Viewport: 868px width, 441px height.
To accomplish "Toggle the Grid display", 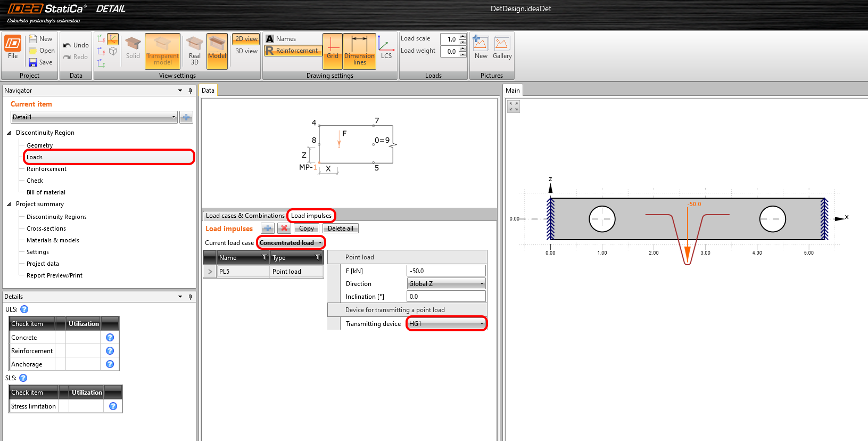I will tap(333, 50).
